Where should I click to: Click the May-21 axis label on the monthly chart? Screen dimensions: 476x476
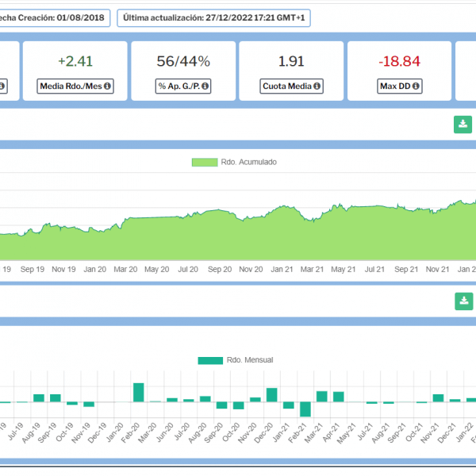[x=347, y=433]
